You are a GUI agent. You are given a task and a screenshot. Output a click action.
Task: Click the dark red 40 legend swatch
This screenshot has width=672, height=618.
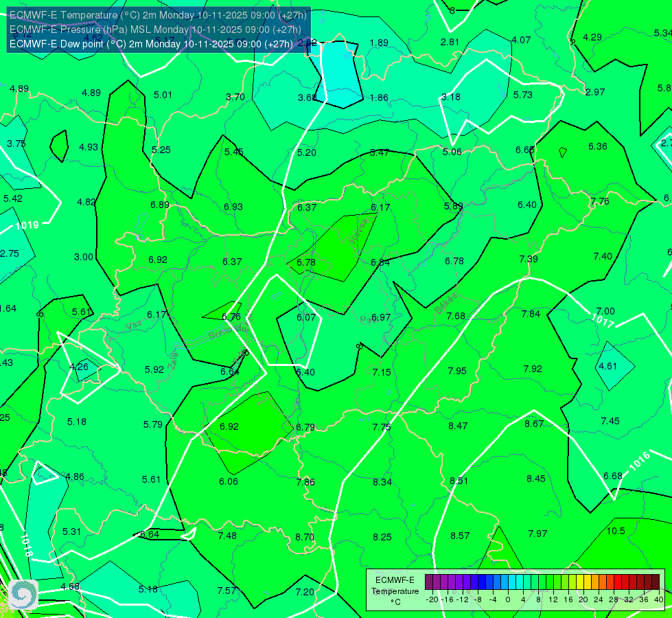(656, 582)
